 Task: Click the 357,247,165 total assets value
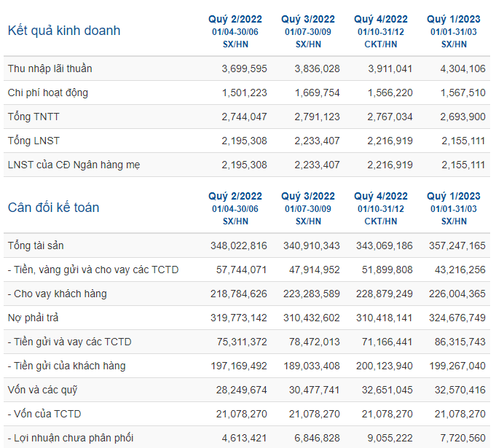(457, 245)
